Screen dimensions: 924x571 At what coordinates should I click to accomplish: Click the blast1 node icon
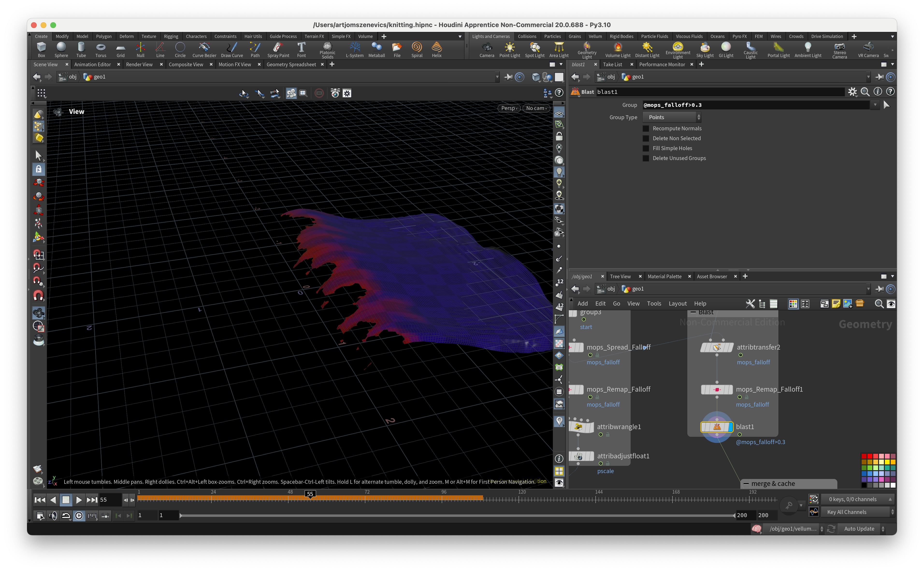click(x=716, y=427)
